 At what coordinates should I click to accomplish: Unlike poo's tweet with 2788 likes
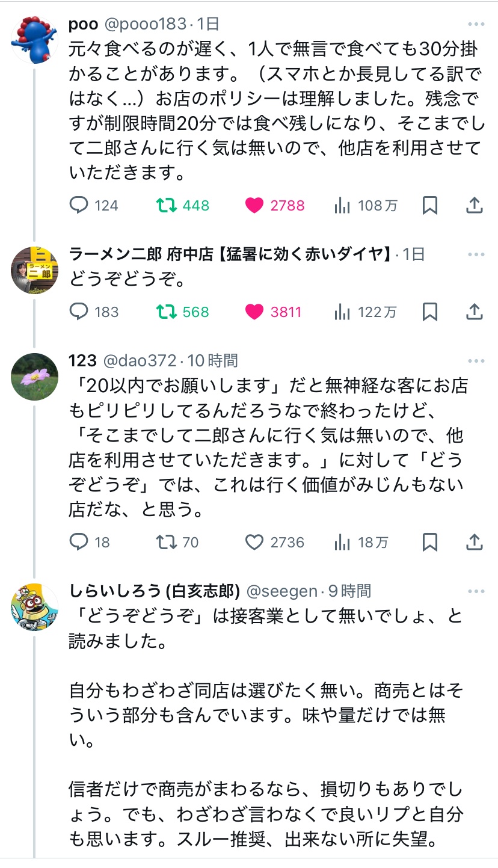tap(254, 206)
